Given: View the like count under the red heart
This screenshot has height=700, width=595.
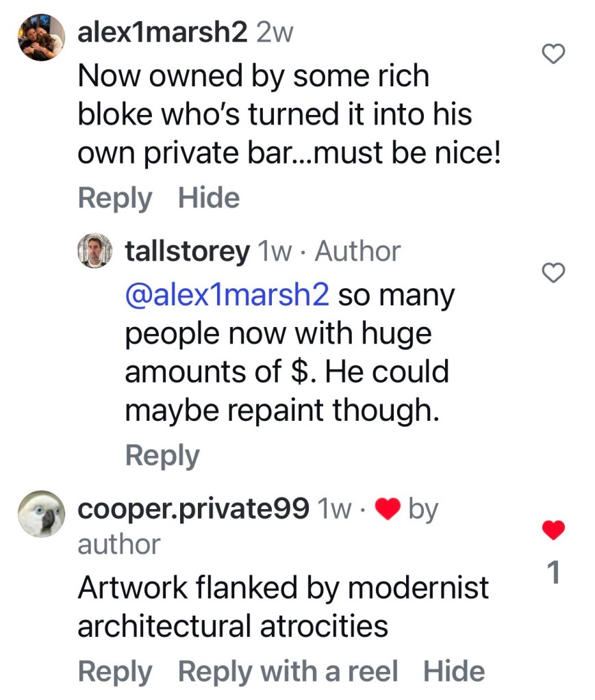Looking at the screenshot, I should pyautogui.click(x=554, y=575).
